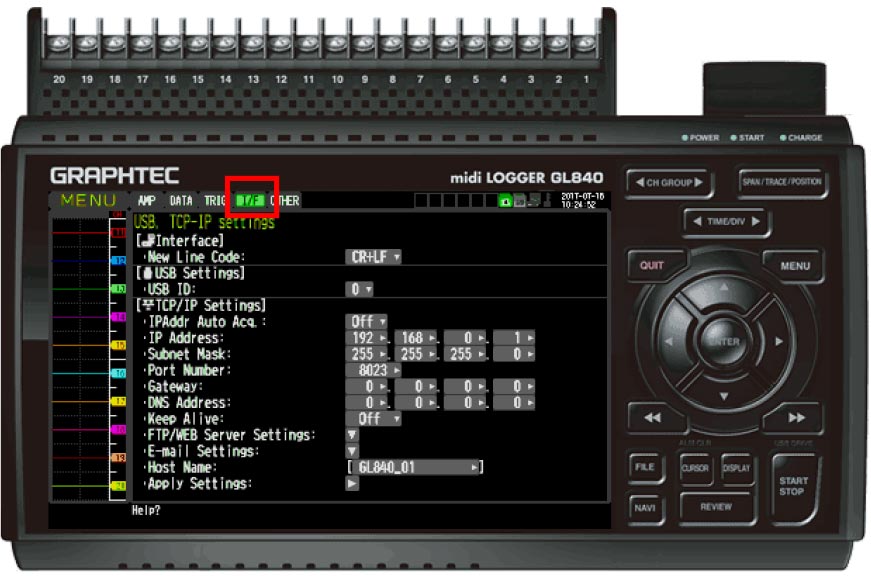This screenshot has height=576, width=871.
Task: Select IP Address first octet 192
Action: [366, 338]
